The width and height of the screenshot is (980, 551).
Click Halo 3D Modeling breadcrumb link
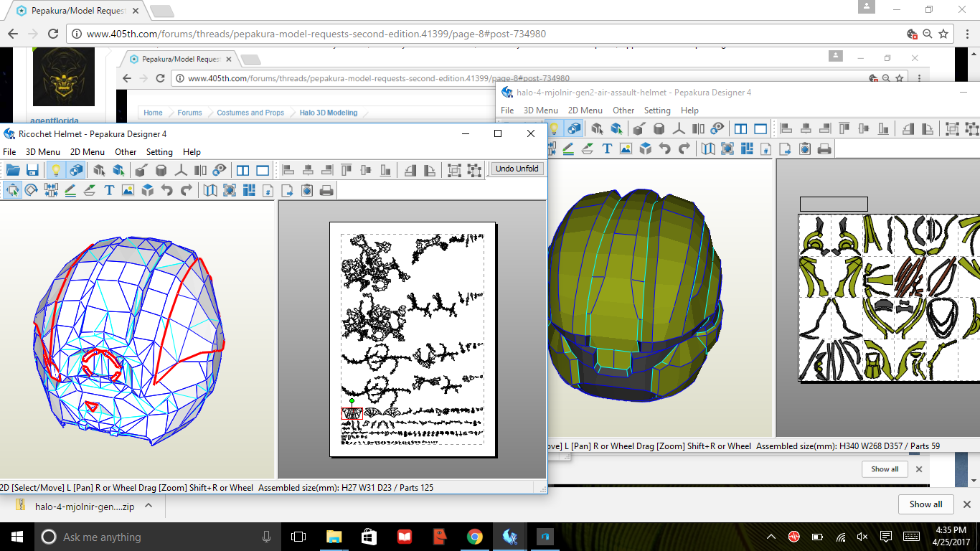[x=329, y=113]
